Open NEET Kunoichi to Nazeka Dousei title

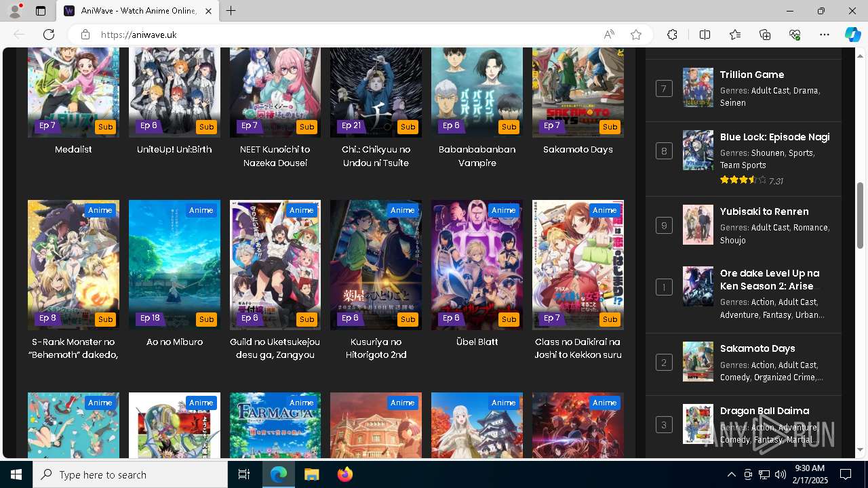[275, 156]
